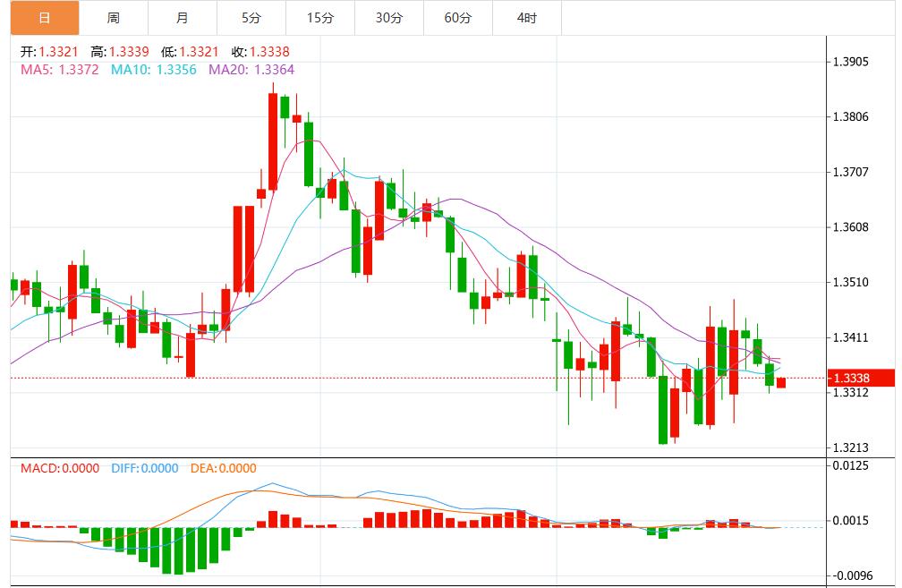The height and width of the screenshot is (588, 902).
Task: Select the DEA: 0.0000 indicator label
Action: [223, 468]
